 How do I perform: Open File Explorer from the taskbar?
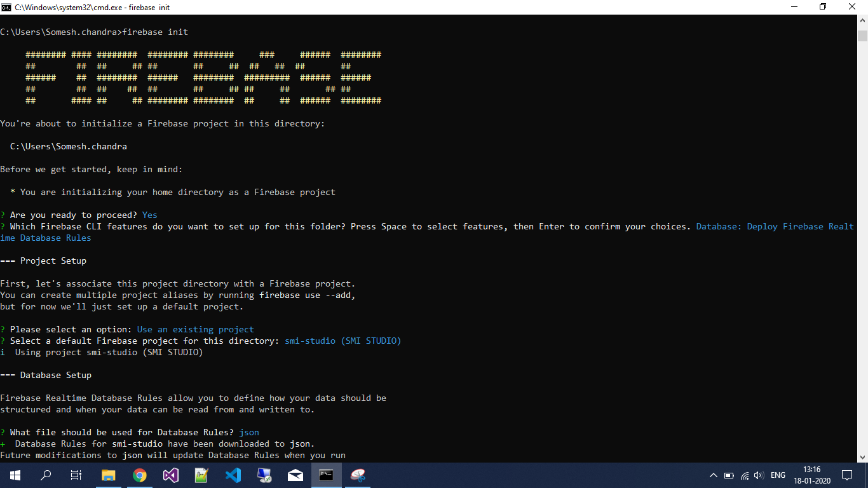(x=108, y=475)
